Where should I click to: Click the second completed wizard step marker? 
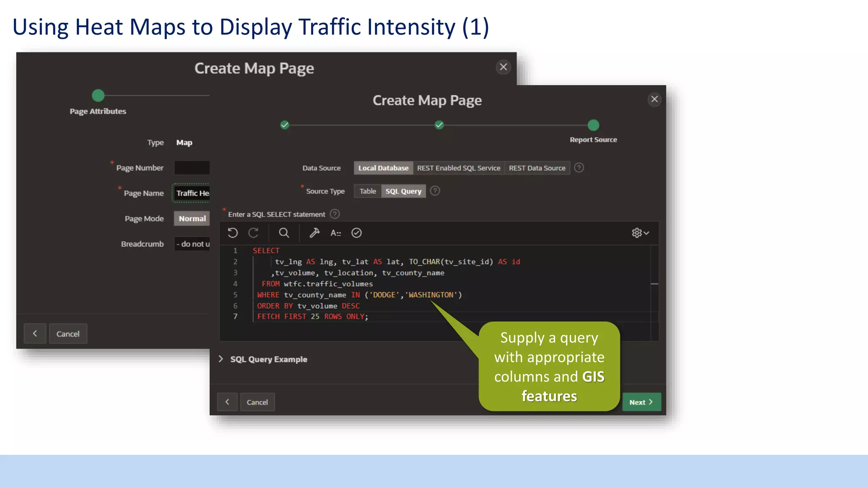[440, 125]
